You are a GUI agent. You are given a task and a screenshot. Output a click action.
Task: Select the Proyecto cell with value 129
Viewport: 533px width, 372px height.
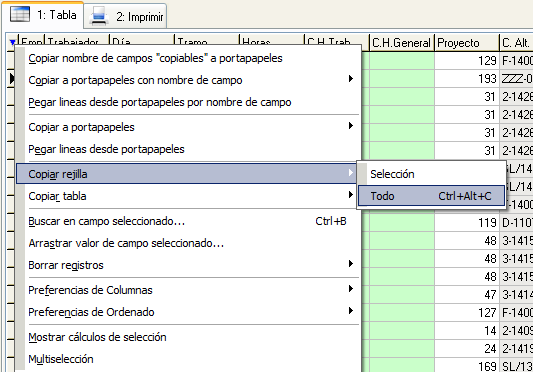467,61
